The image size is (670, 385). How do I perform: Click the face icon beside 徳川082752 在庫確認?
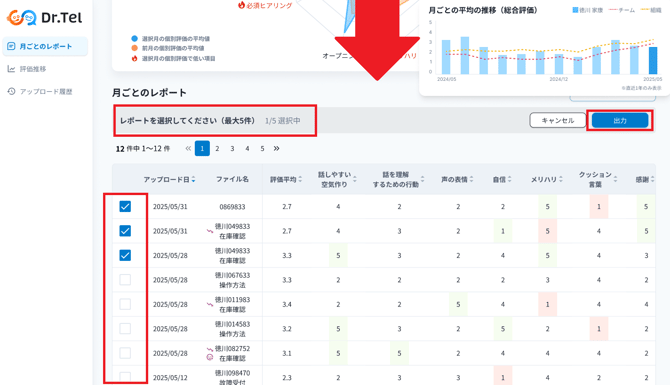[x=210, y=357]
